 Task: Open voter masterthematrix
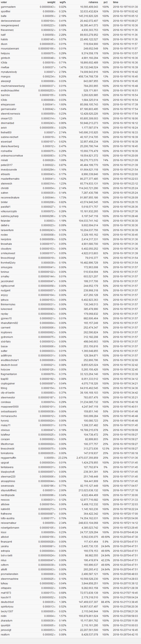click(10, 179)
